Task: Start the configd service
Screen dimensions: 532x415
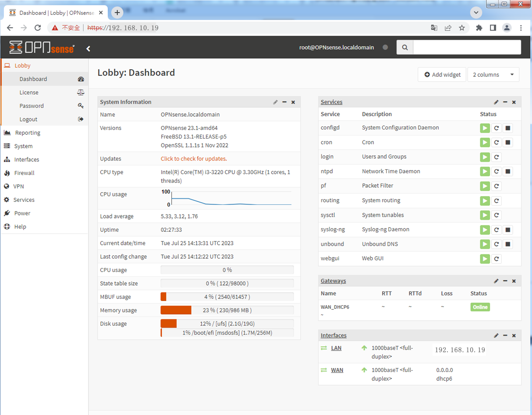Action: 485,128
